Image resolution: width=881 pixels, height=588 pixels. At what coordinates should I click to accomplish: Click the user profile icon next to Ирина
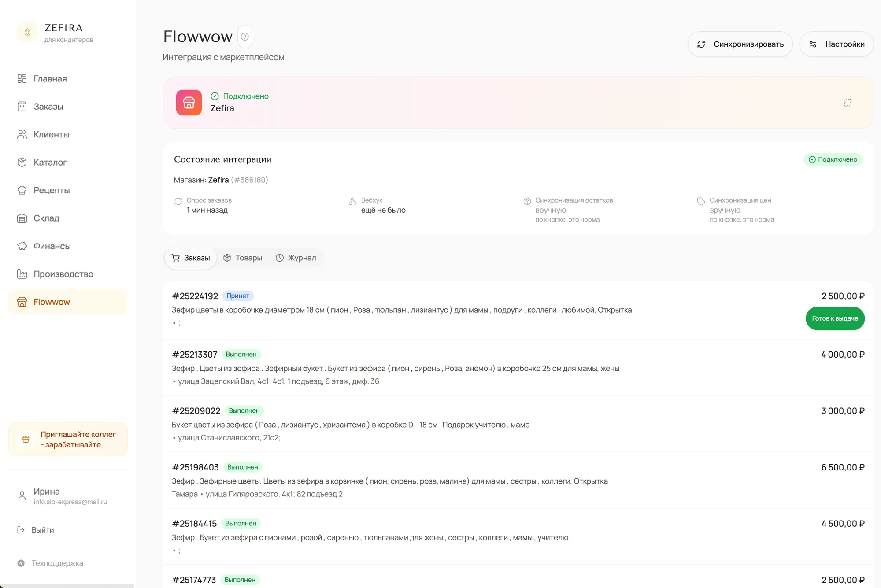tap(22, 496)
